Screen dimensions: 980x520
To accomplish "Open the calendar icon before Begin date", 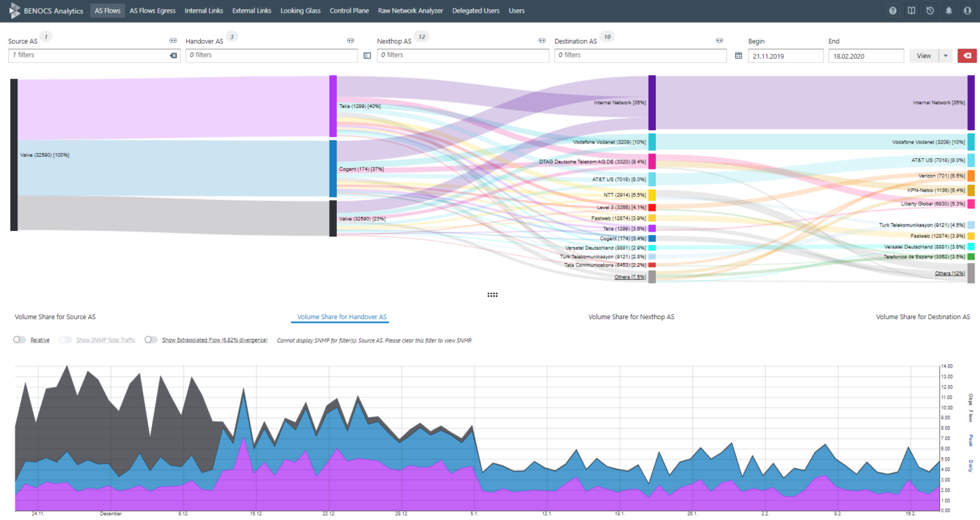I will click(x=738, y=55).
